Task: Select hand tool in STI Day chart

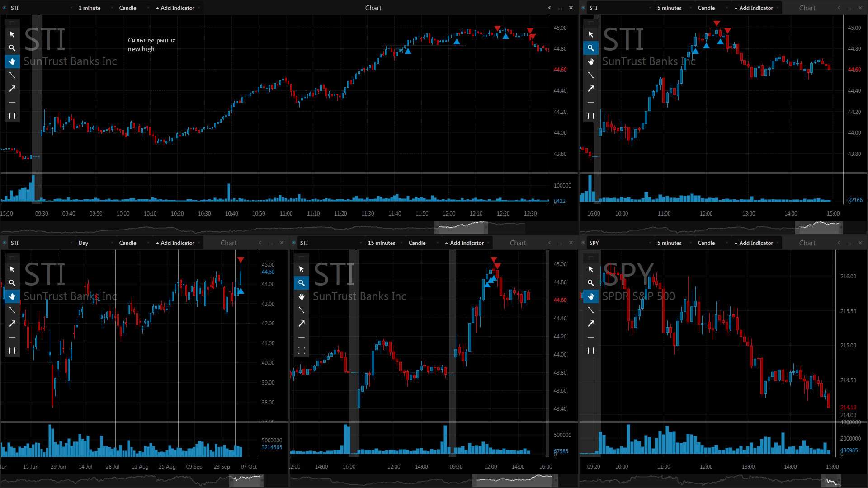Action: pos(12,296)
